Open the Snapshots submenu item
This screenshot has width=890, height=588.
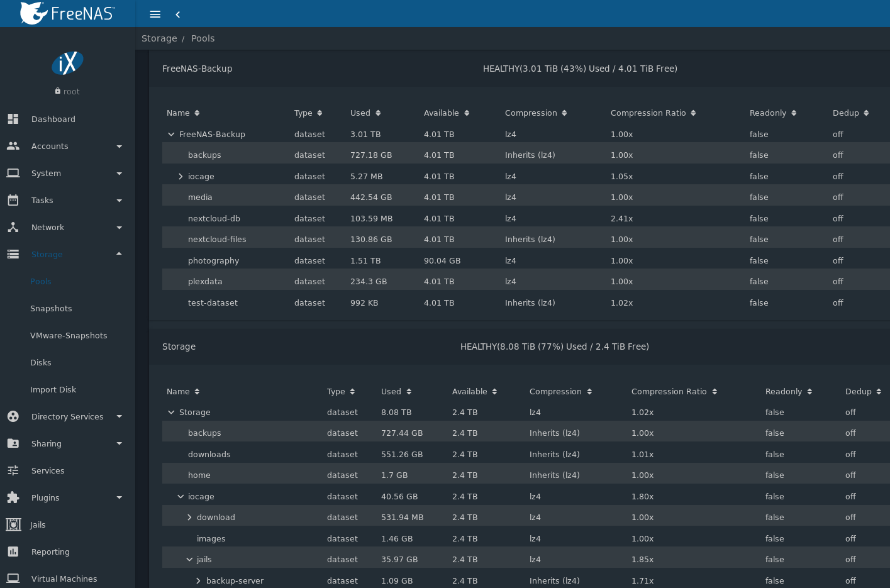coord(51,308)
